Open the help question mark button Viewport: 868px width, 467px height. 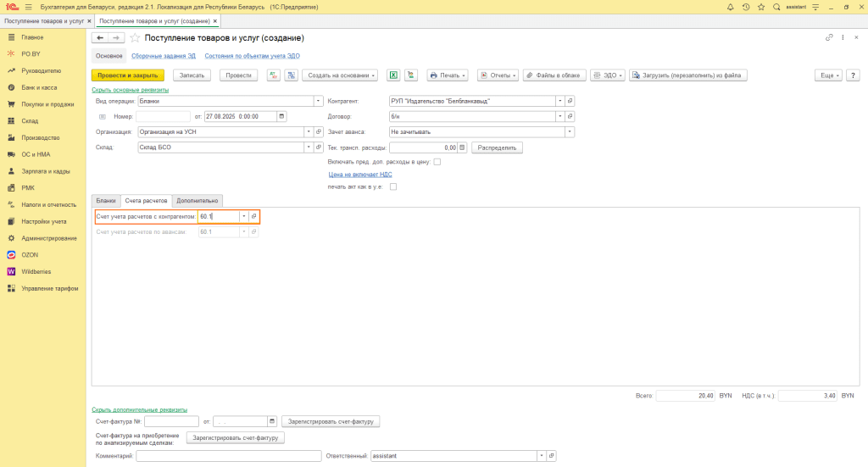[x=853, y=75]
